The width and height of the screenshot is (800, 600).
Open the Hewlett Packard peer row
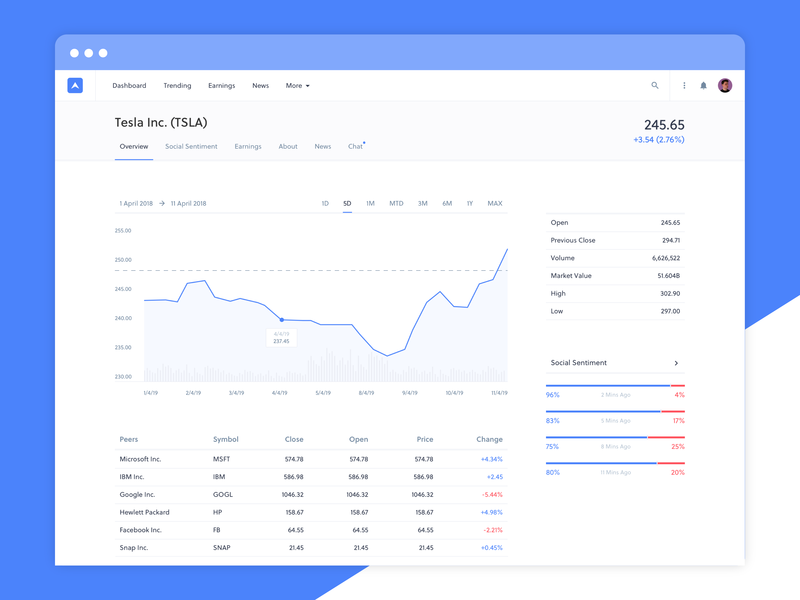(x=311, y=512)
